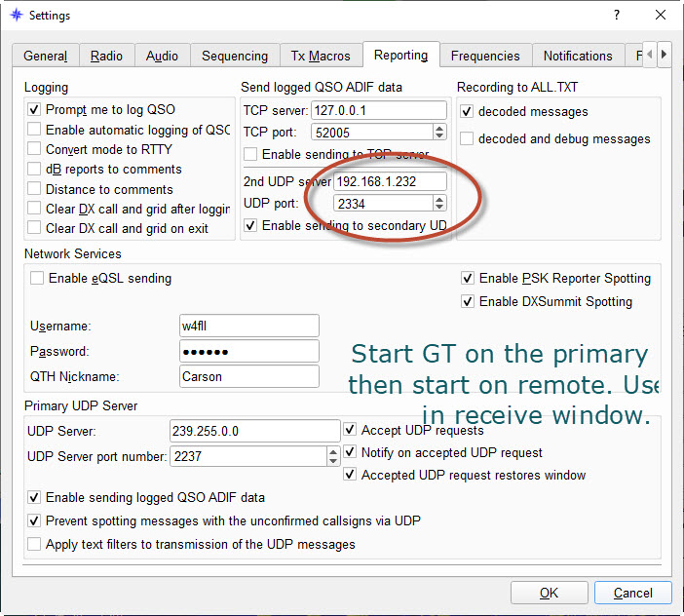
Task: Enable eQSL sending checkbox
Action: click(37, 279)
